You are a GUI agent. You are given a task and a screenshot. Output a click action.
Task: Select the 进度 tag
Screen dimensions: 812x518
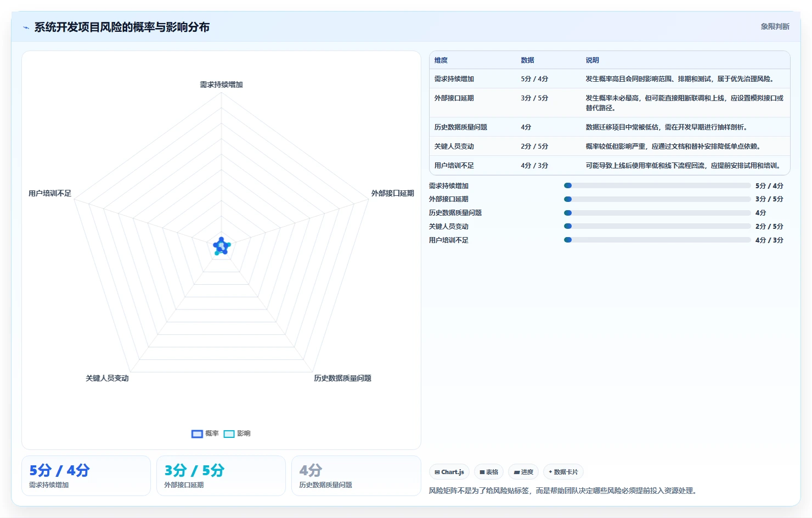point(523,472)
